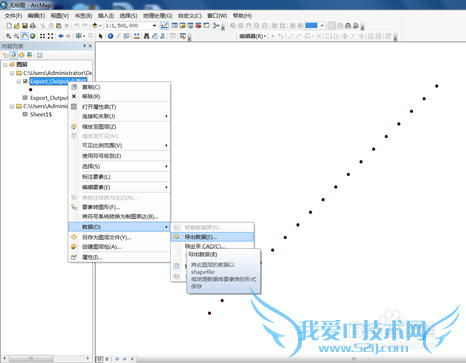
Task: Open the map scale combo box dropdown
Action: [x=154, y=25]
